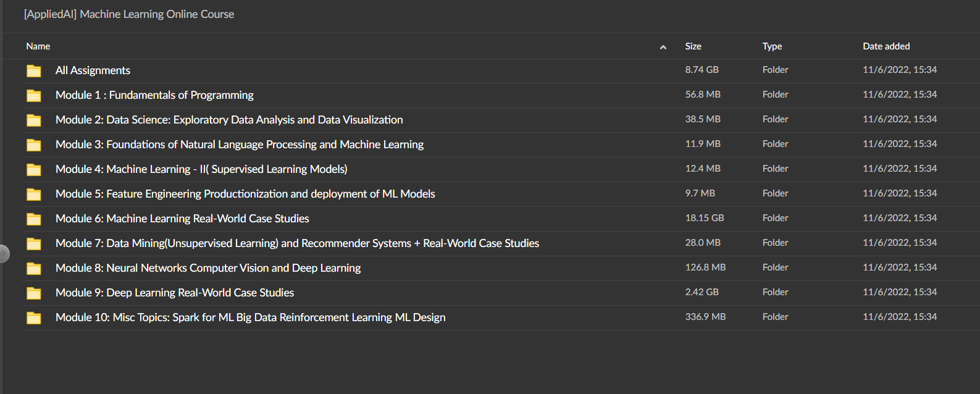Image resolution: width=980 pixels, height=394 pixels.
Task: Open Module 7: Data Mining and Recommender Systems
Action: 297,243
